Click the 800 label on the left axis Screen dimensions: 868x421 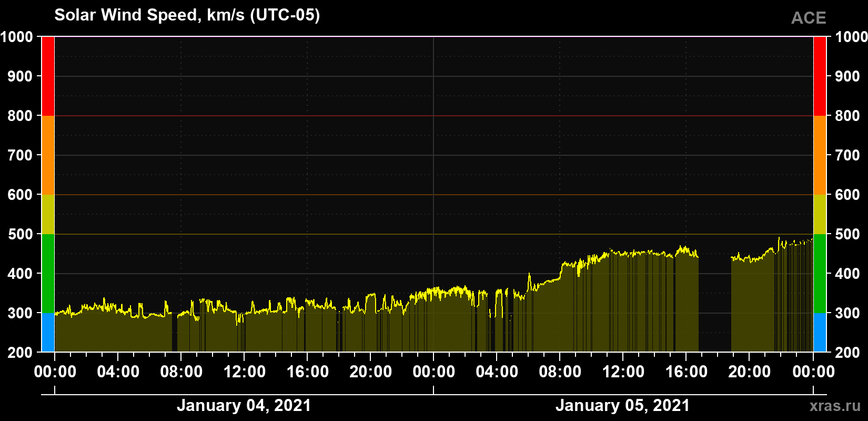coord(20,116)
